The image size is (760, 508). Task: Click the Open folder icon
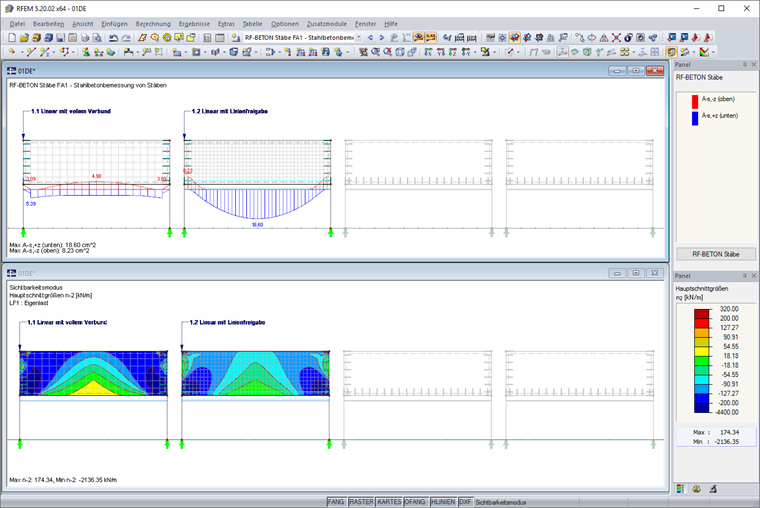pos(23,37)
